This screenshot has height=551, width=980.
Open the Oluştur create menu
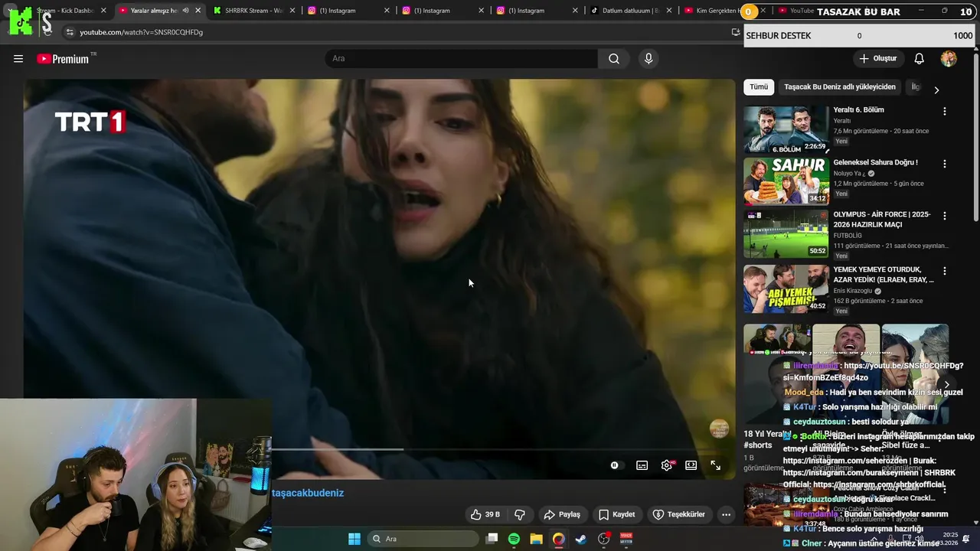click(877, 59)
